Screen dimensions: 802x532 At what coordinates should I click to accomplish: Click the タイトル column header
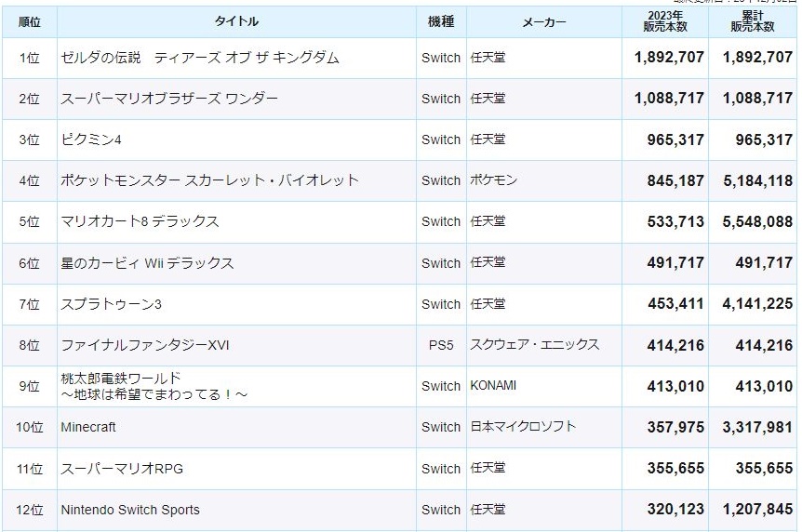pyautogui.click(x=237, y=22)
